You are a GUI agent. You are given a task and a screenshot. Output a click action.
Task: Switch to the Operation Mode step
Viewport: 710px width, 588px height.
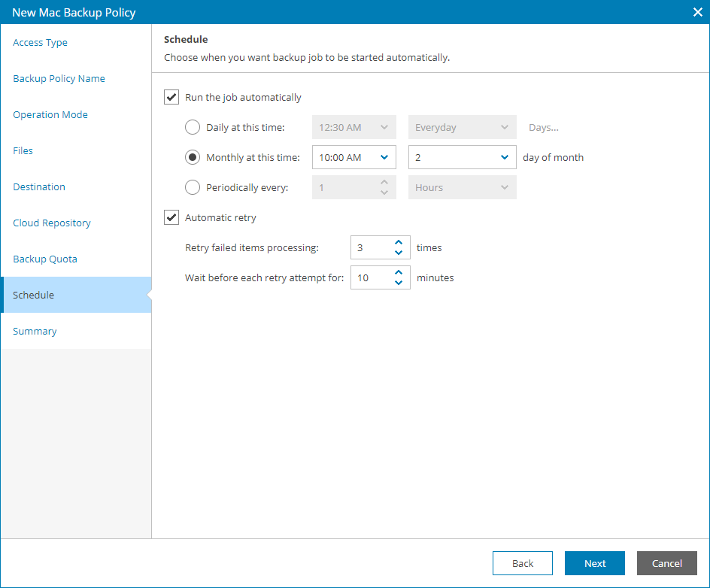[50, 114]
